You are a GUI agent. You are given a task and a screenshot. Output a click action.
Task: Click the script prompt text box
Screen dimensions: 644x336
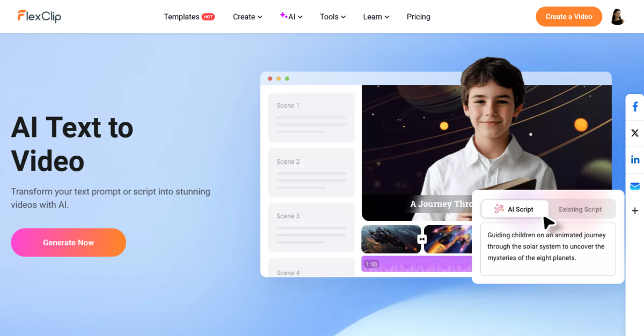pos(547,249)
